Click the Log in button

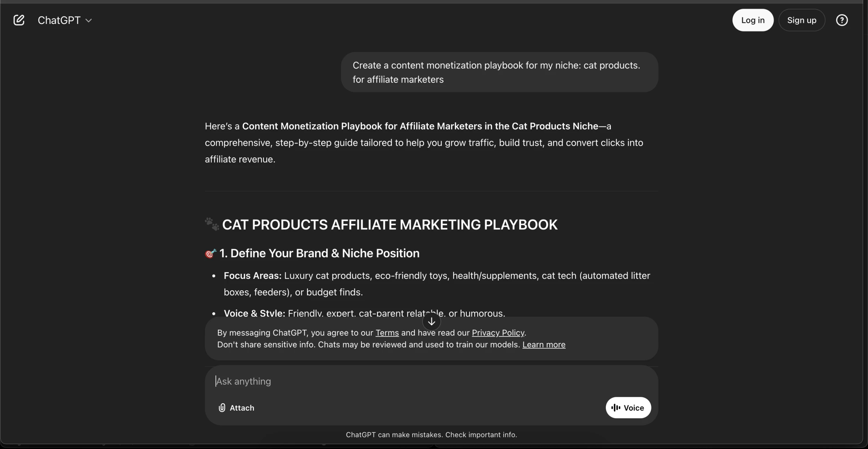click(753, 20)
